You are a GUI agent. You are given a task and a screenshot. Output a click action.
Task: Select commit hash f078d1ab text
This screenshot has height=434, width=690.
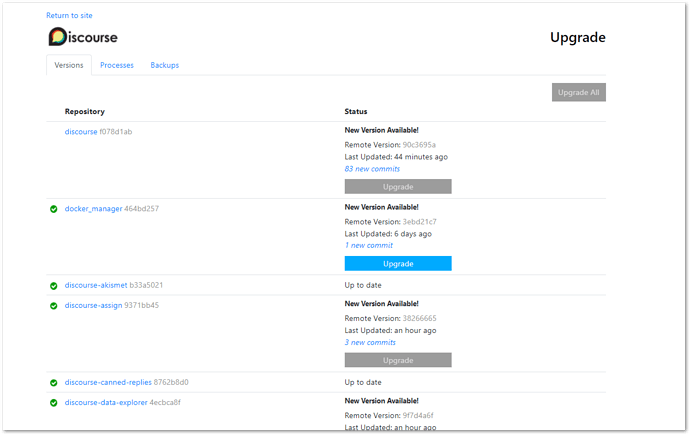coord(116,132)
